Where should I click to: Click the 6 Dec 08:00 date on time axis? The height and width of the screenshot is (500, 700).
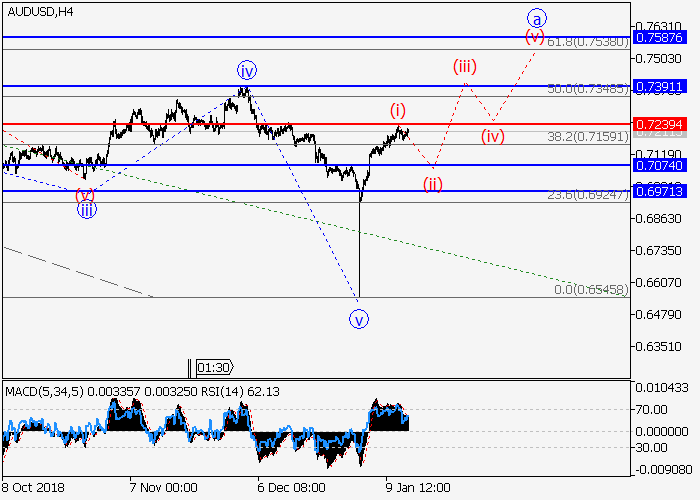pos(290,487)
